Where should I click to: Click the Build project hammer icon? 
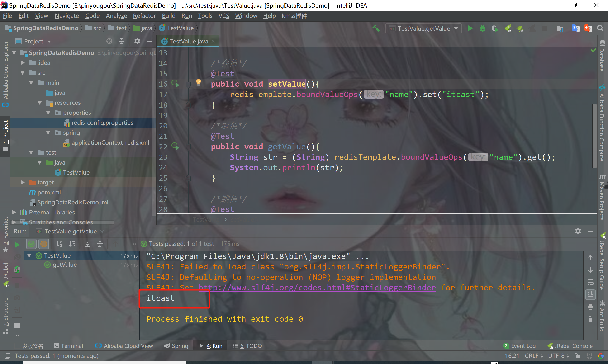[x=376, y=28]
